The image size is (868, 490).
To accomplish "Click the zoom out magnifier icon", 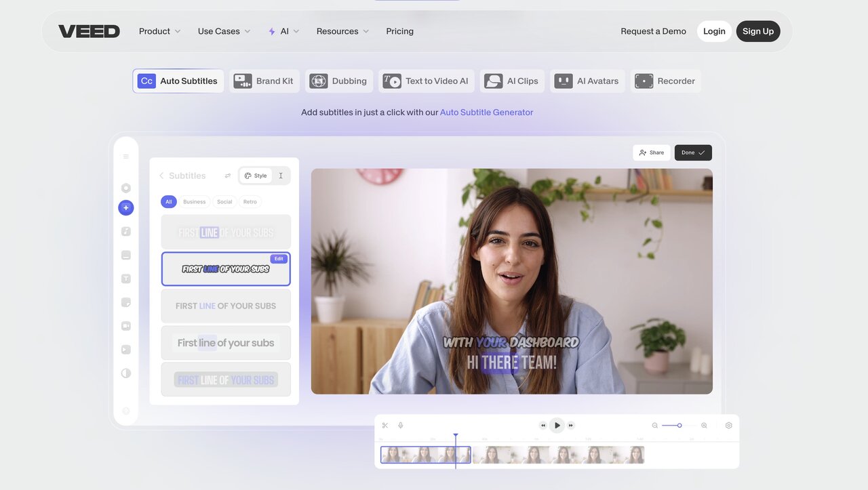I will tap(655, 426).
